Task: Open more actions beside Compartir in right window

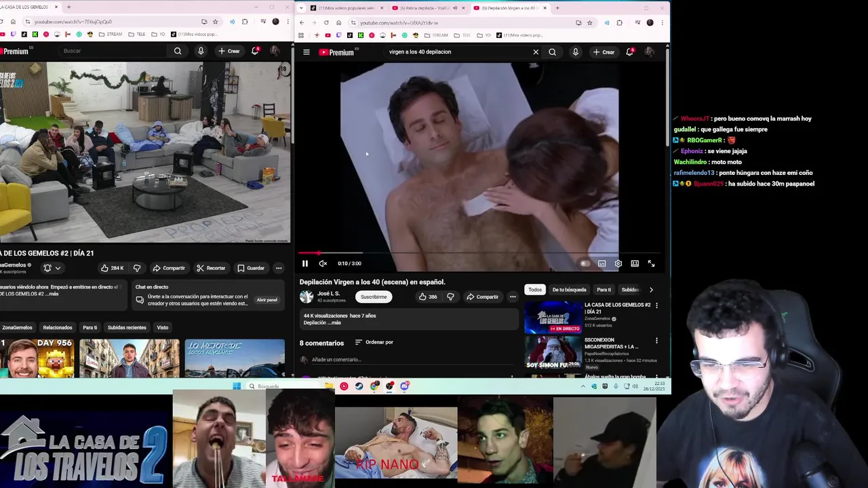Action: (x=513, y=297)
